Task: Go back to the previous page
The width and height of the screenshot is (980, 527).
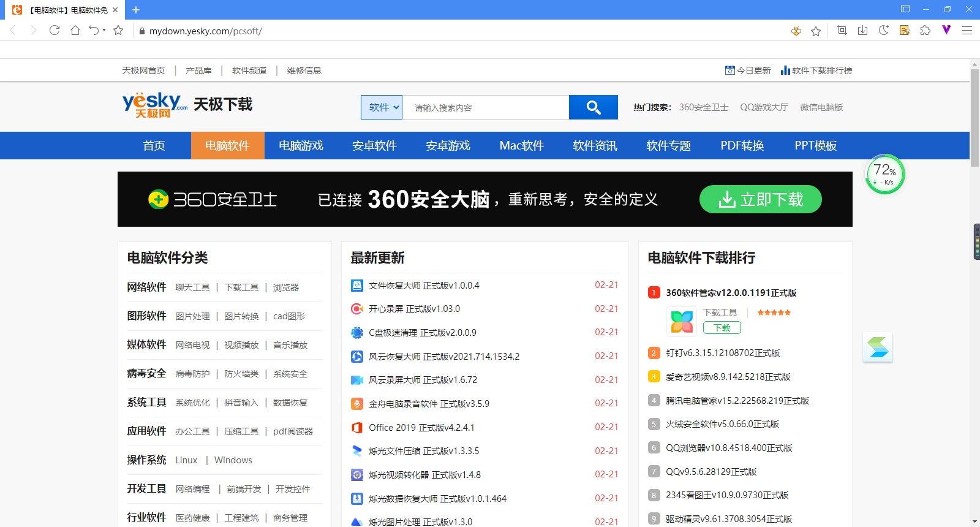Action: [13, 30]
